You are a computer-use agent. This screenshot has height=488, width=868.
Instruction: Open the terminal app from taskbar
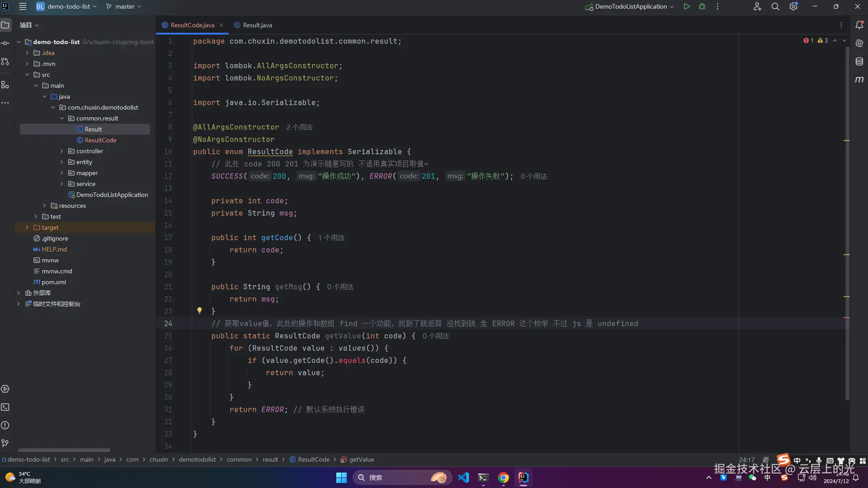coord(483,478)
